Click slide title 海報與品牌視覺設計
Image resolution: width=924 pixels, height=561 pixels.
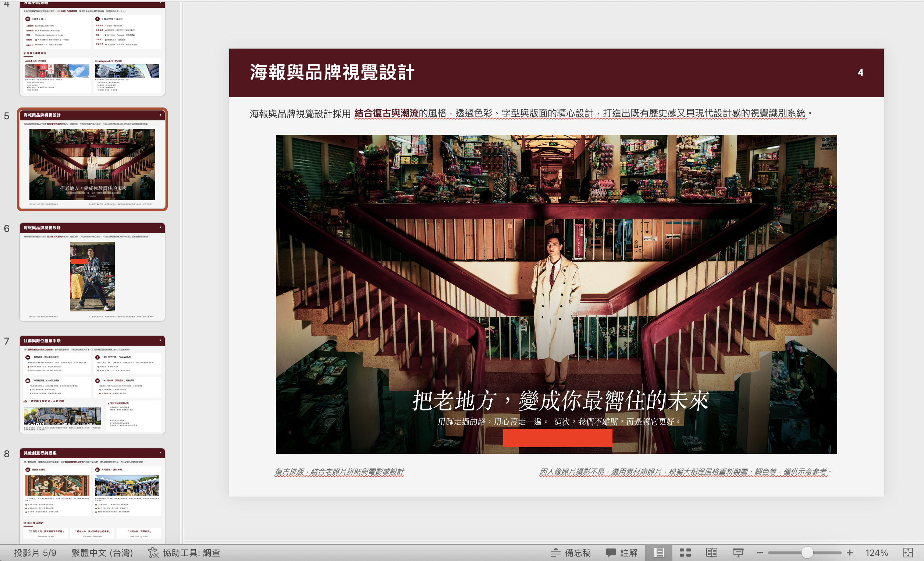tap(332, 72)
